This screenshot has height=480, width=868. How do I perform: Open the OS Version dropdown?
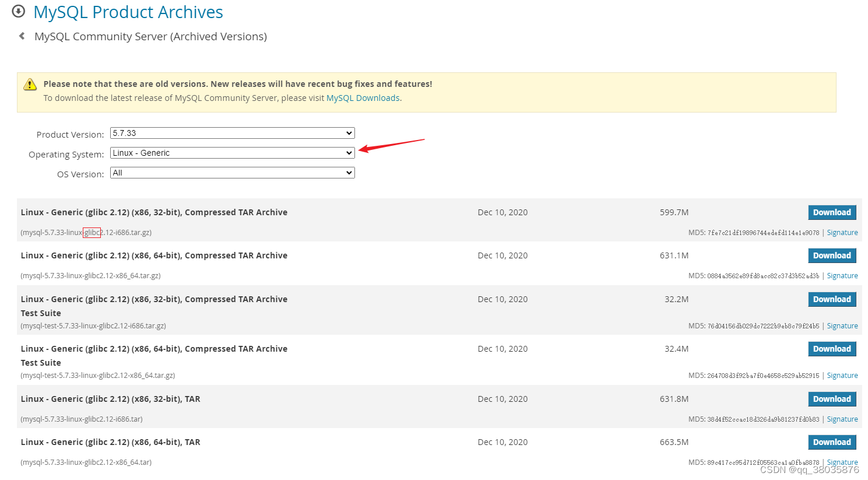tap(232, 173)
